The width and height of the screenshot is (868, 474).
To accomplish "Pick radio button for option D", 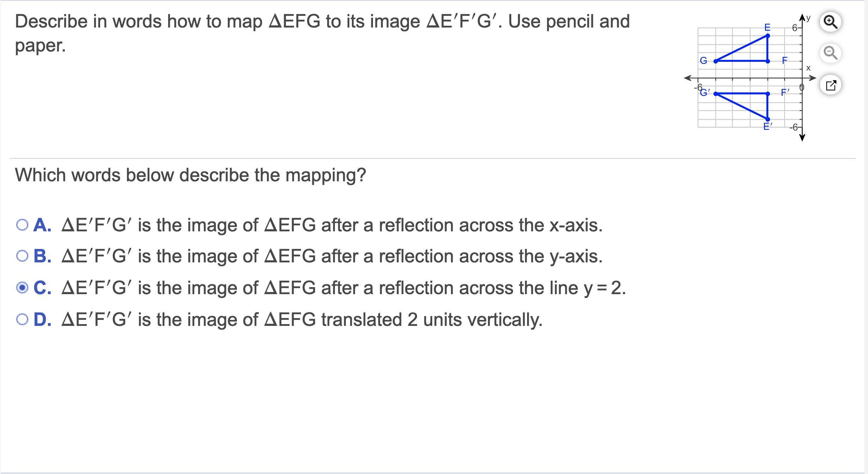I will 22,320.
